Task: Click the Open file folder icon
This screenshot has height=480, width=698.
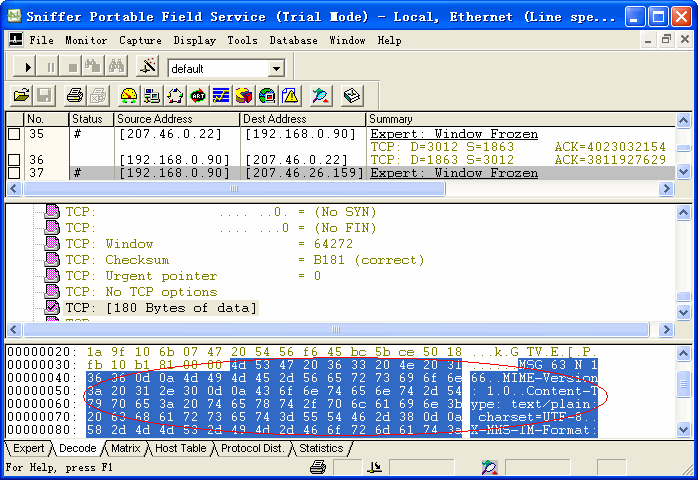Action: (x=21, y=96)
